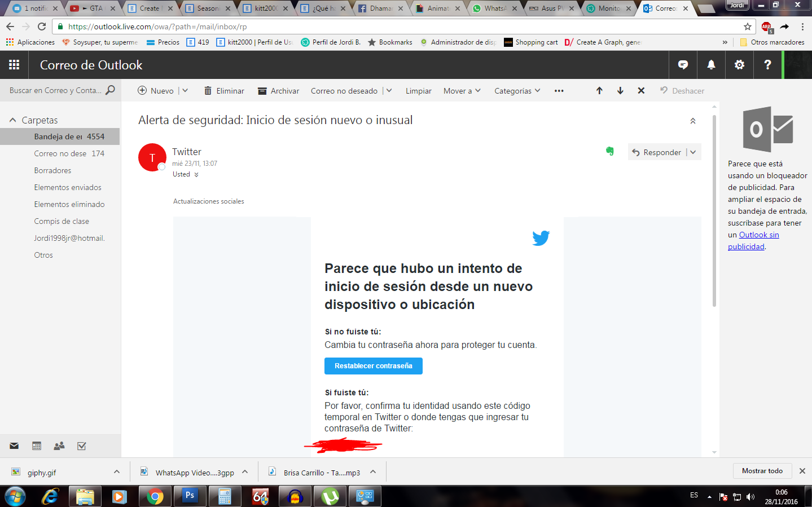Close the open message with X
The height and width of the screenshot is (507, 812).
point(641,91)
